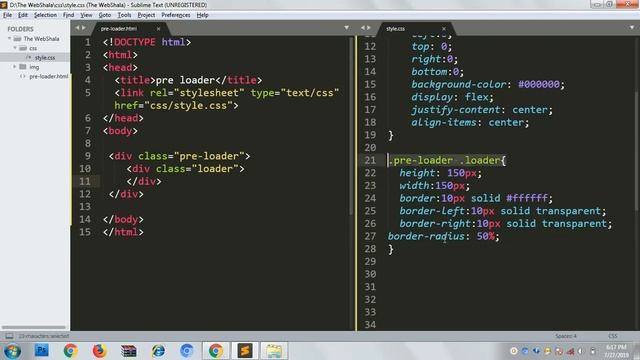
Task: Collapse The WebShala folder
Action: 9,38
